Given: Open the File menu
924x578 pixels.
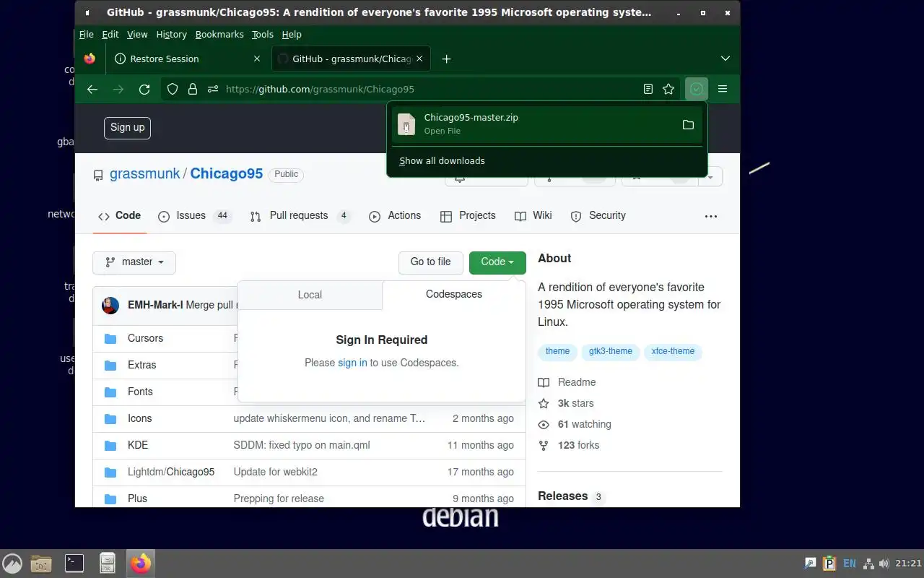Looking at the screenshot, I should coord(86,34).
